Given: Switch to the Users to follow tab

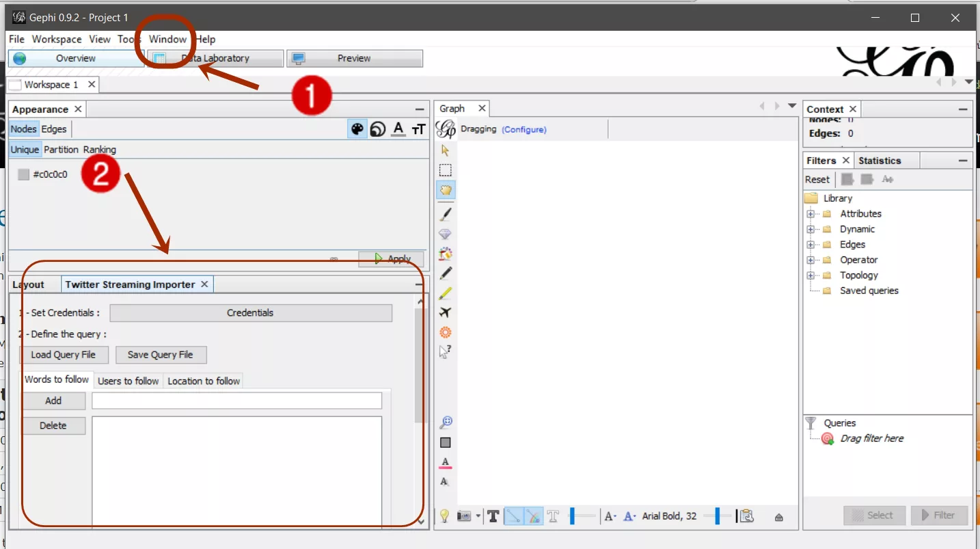Looking at the screenshot, I should point(128,381).
